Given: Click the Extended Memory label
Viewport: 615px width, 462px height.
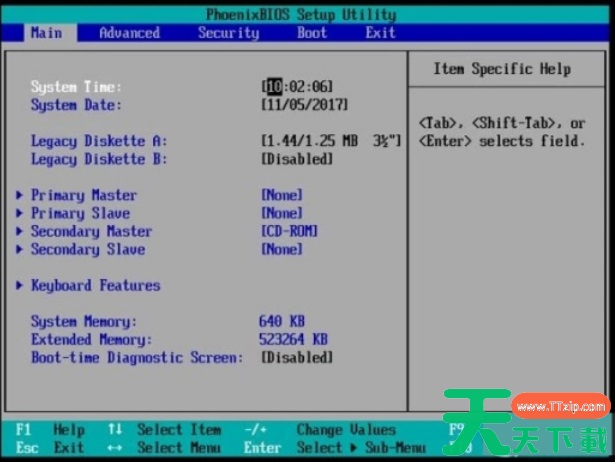Looking at the screenshot, I should click(x=91, y=340).
